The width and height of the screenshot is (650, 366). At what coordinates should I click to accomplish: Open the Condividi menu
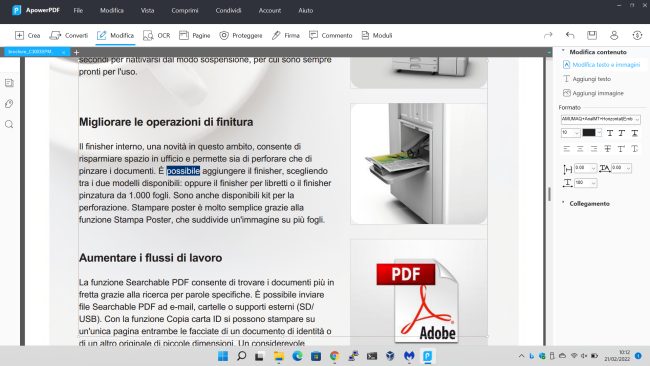tap(228, 10)
